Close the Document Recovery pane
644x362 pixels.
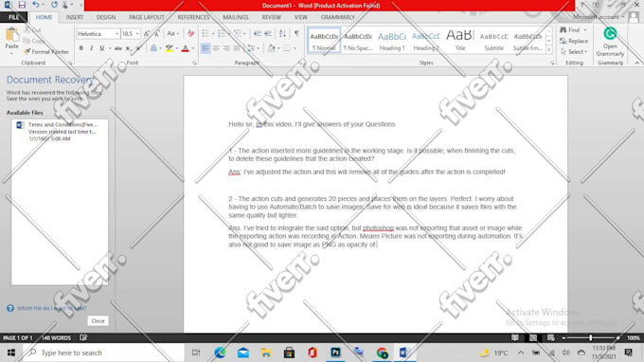(98, 321)
